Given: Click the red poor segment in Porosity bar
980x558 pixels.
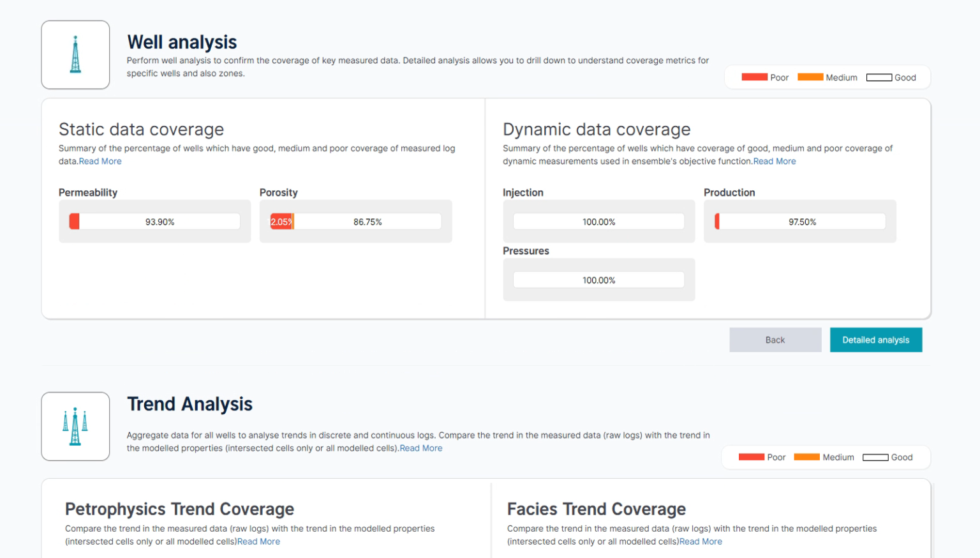Looking at the screenshot, I should pyautogui.click(x=281, y=222).
